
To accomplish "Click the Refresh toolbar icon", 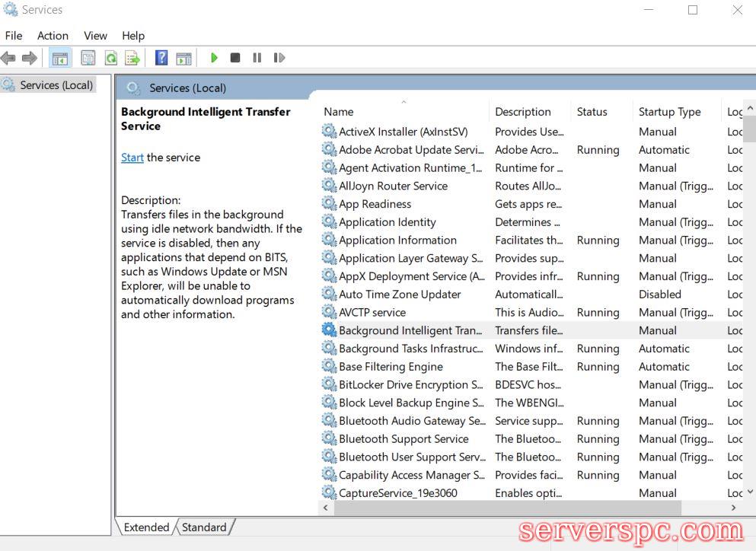I will pyautogui.click(x=111, y=58).
